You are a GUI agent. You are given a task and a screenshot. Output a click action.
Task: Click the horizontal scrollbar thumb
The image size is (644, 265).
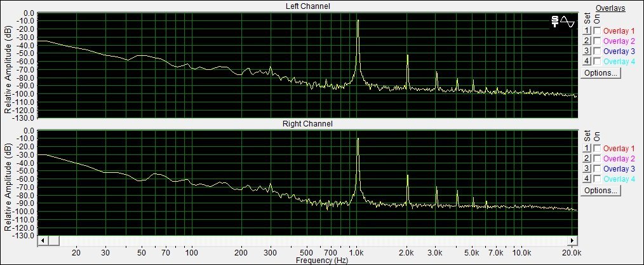pyautogui.click(x=54, y=240)
